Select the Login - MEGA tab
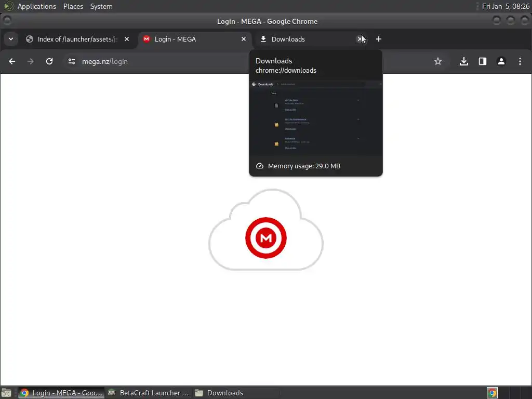This screenshot has height=399, width=532. [194, 39]
